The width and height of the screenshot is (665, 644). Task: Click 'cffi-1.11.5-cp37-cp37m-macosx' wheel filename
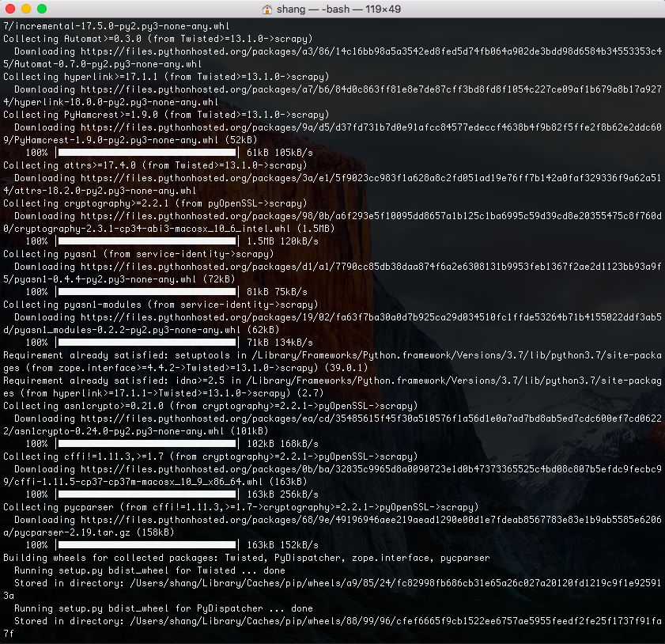coord(138,482)
